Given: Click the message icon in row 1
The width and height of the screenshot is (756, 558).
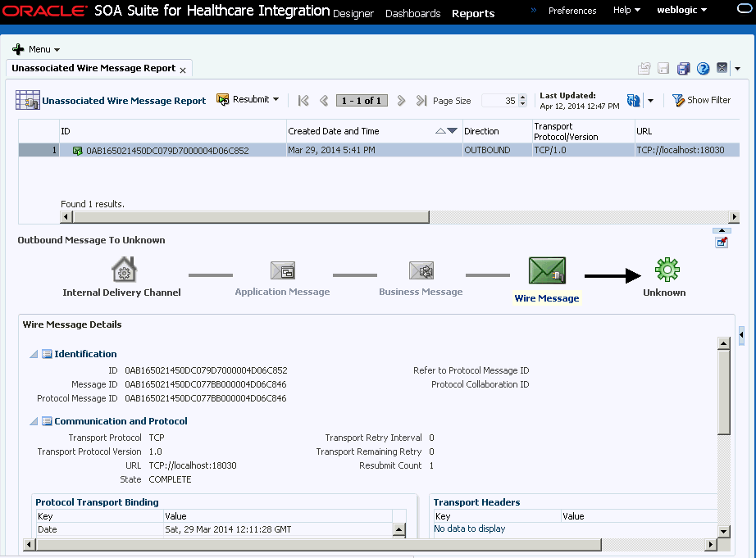Looking at the screenshot, I should 77,151.
